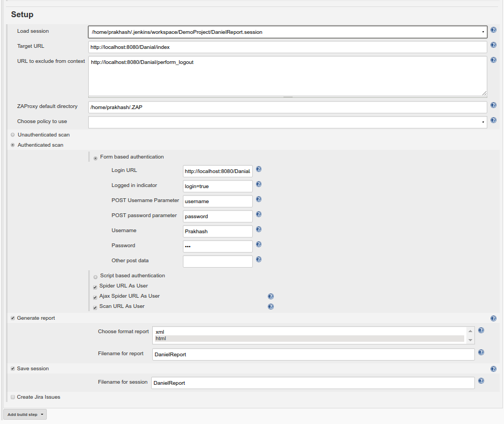Click Filename for report input
The height and width of the screenshot is (424, 504).
[x=314, y=354]
